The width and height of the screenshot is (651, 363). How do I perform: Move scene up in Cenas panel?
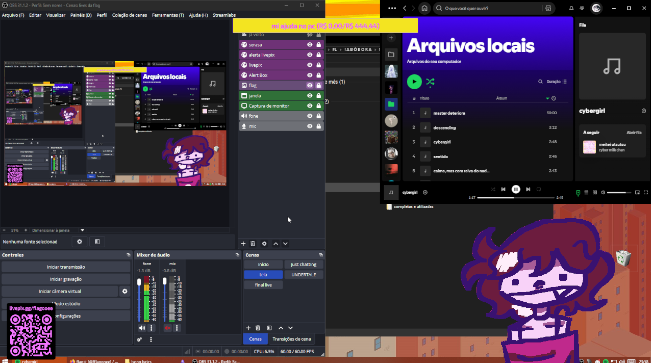(x=281, y=328)
